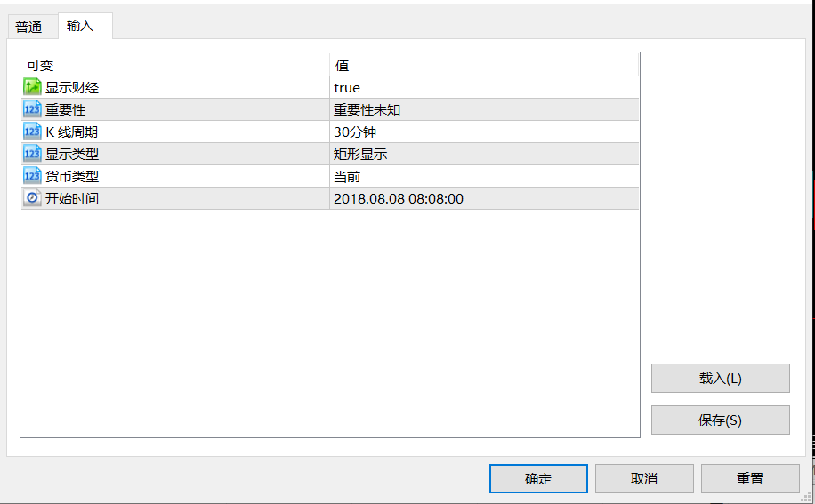
Task: Toggle the true value of 显示财经
Action: (347, 88)
